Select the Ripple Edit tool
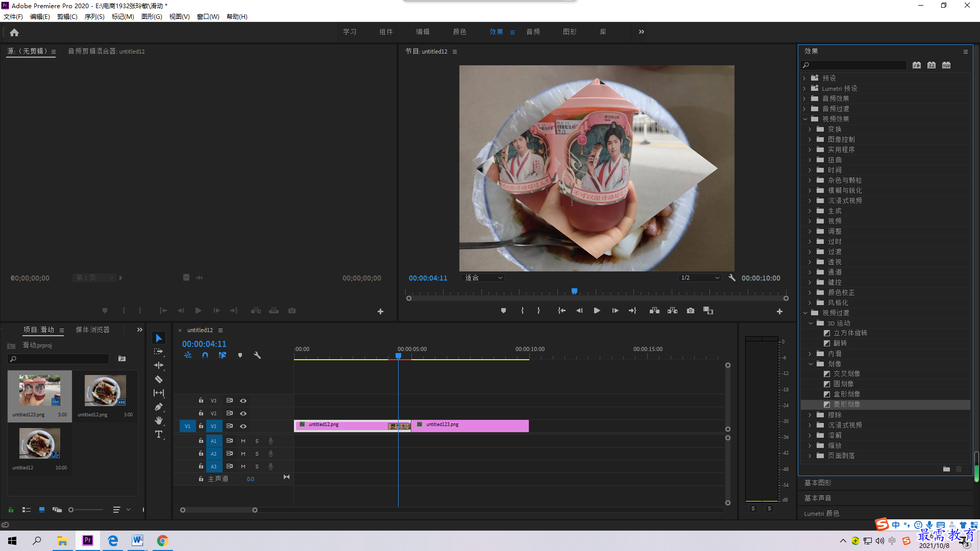The width and height of the screenshot is (980, 551). coord(159,365)
